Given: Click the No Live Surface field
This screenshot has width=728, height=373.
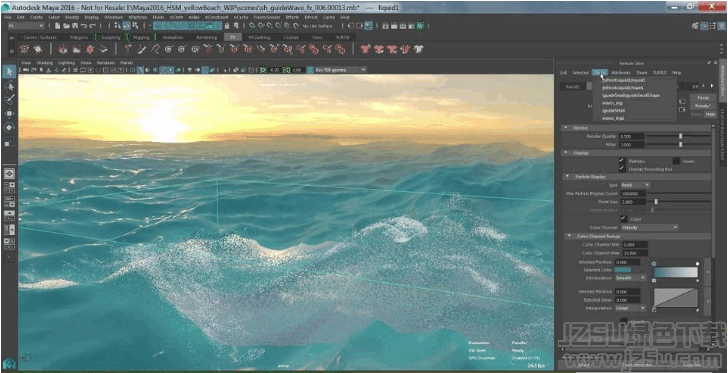Looking at the screenshot, I should pos(318,26).
